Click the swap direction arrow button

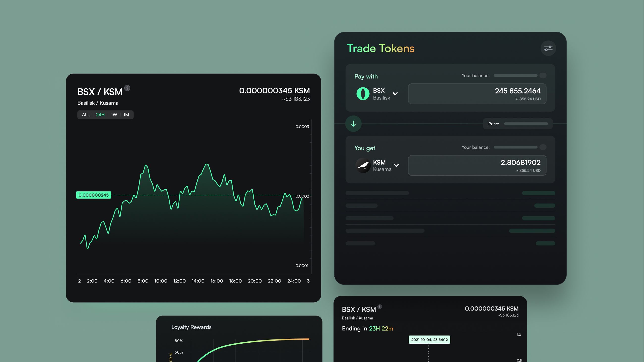point(353,124)
